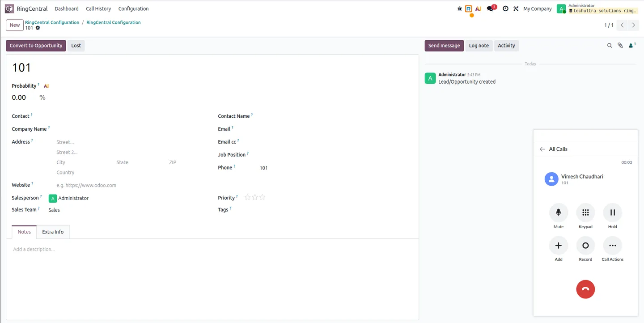
Task: Open the activities clock icon
Action: click(505, 8)
